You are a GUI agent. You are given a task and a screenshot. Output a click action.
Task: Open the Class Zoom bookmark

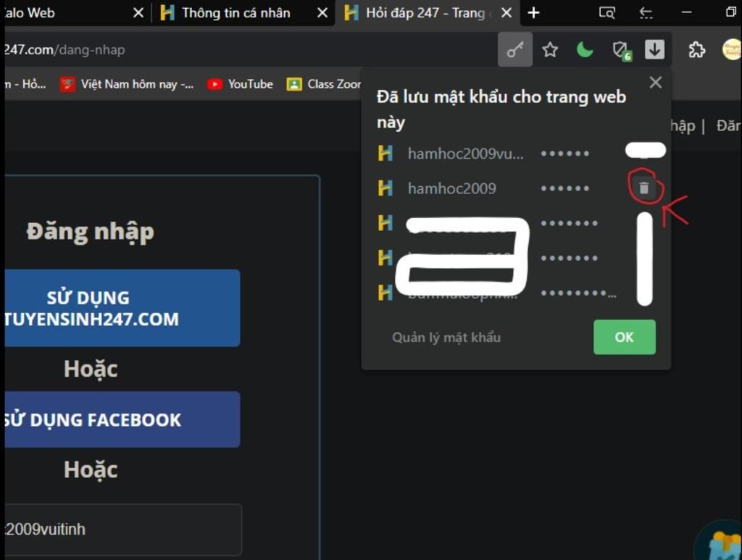point(324,84)
